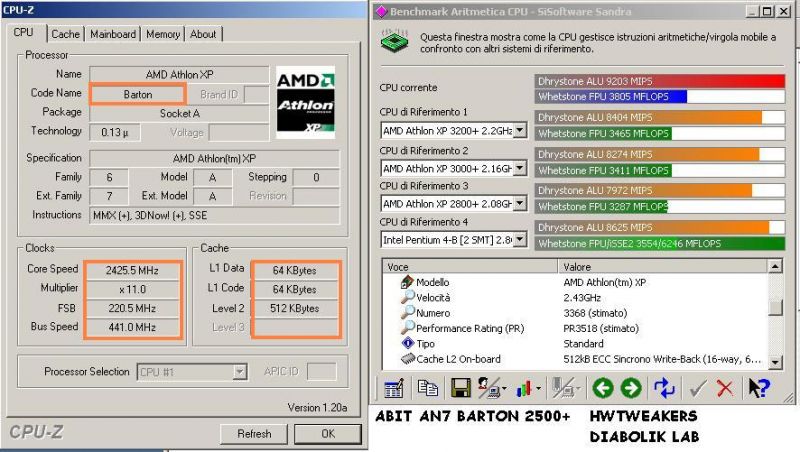800x452 pixels.
Task: Click Sandra title bar diamond icon
Action: coord(381,11)
